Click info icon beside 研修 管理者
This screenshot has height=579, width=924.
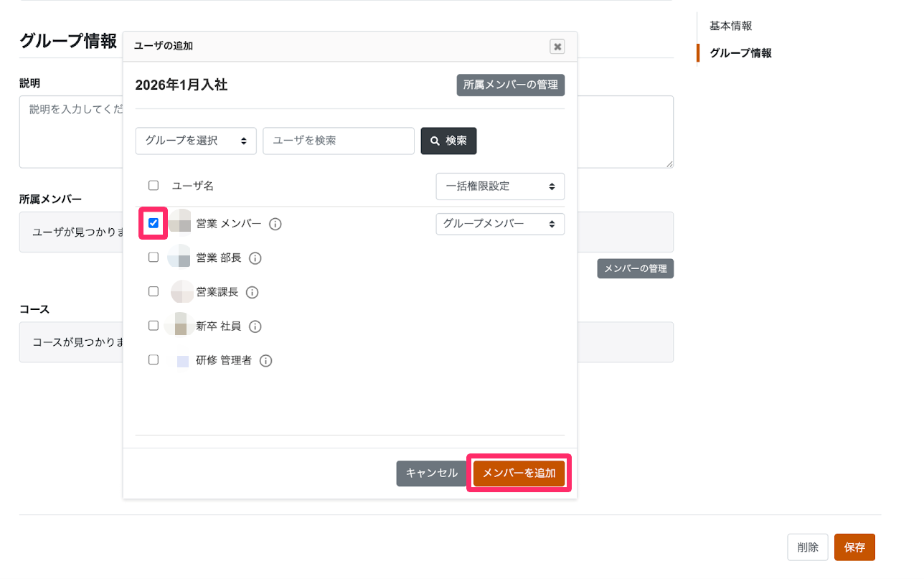[265, 361]
